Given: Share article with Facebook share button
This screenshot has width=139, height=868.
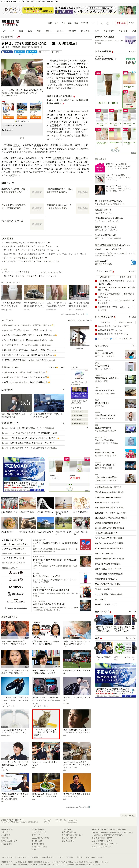Looking at the screenshot, I should (7, 52).
